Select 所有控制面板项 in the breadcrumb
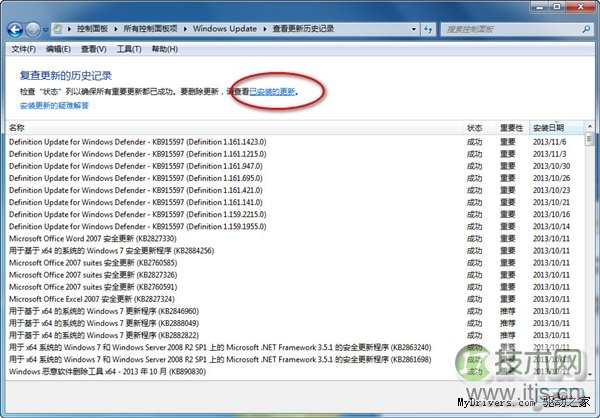This screenshot has height=418, width=600. (150, 29)
